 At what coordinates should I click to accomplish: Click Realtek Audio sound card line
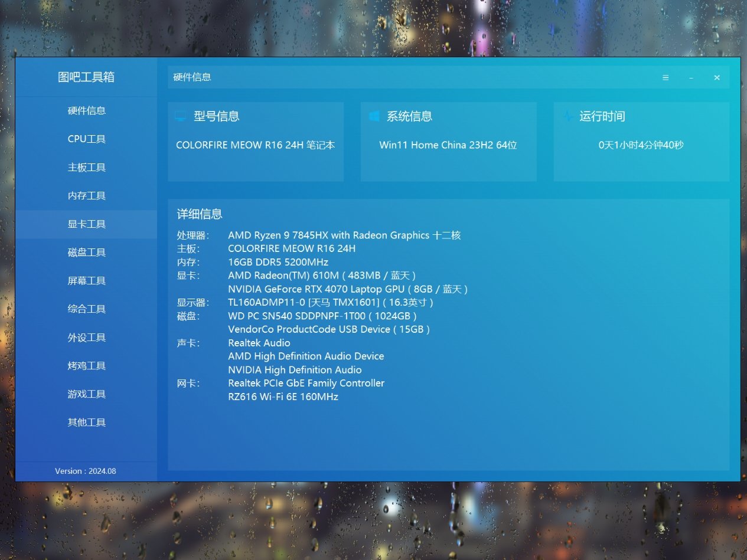tap(259, 343)
